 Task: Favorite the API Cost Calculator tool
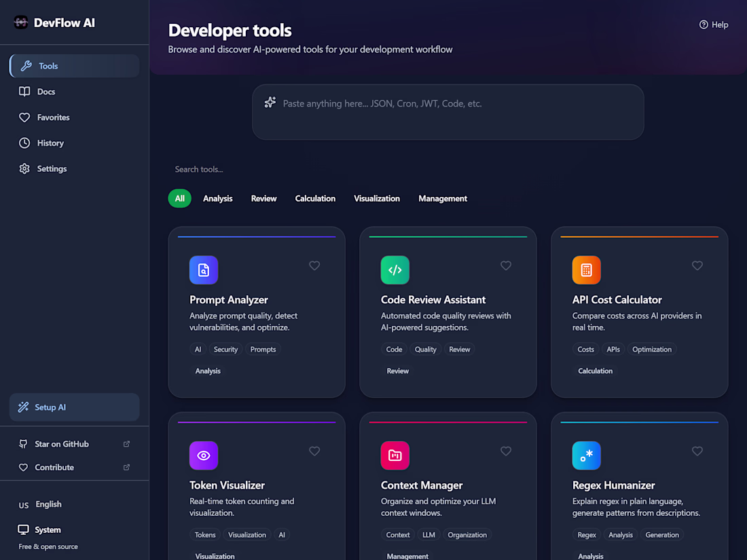tap(697, 265)
